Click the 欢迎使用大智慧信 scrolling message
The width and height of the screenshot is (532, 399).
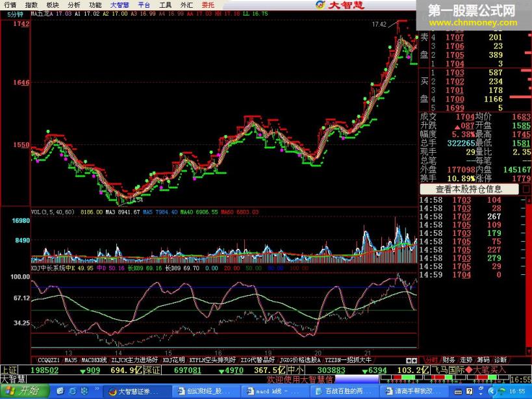pyautogui.click(x=301, y=379)
